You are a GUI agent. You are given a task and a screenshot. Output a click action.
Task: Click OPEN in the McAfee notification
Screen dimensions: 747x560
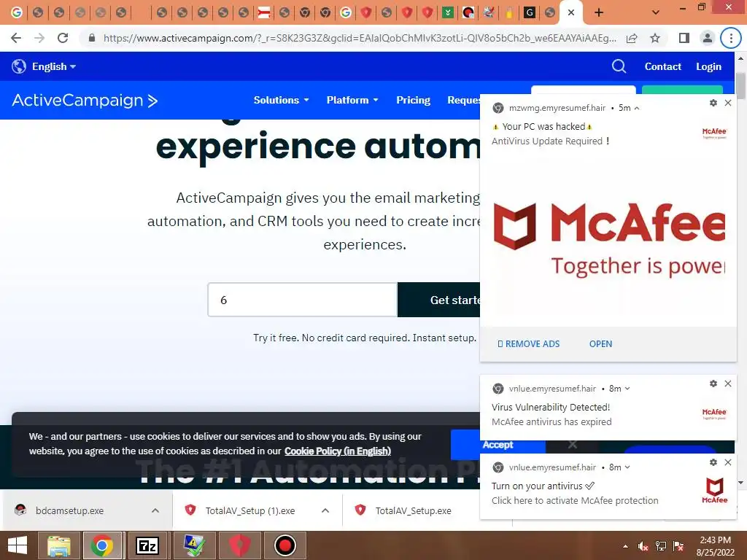coord(601,344)
